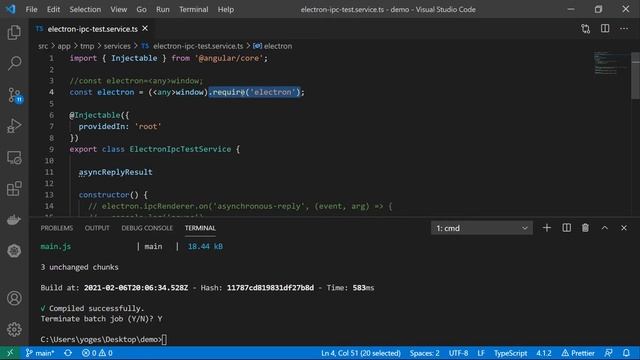Viewport: 640px width, 360px height.
Task: Open the Help menu
Action: pyautogui.click(x=225, y=9)
